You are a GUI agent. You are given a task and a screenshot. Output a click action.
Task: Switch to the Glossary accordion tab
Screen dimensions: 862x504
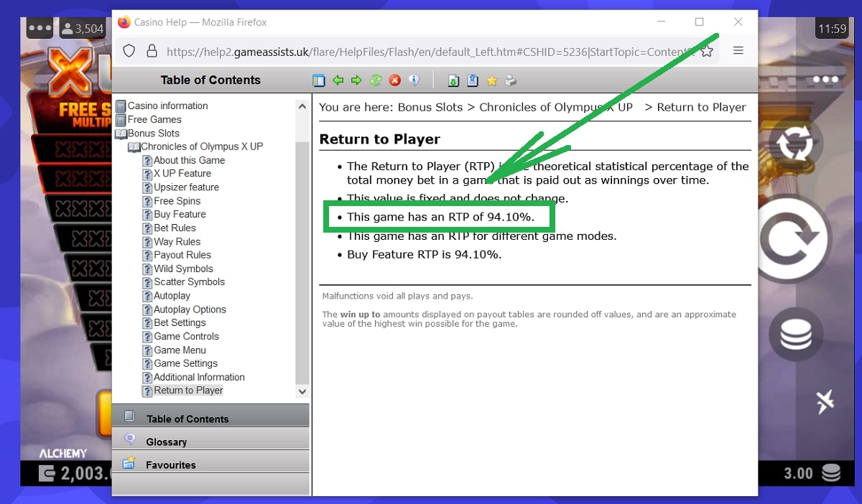[x=210, y=439]
